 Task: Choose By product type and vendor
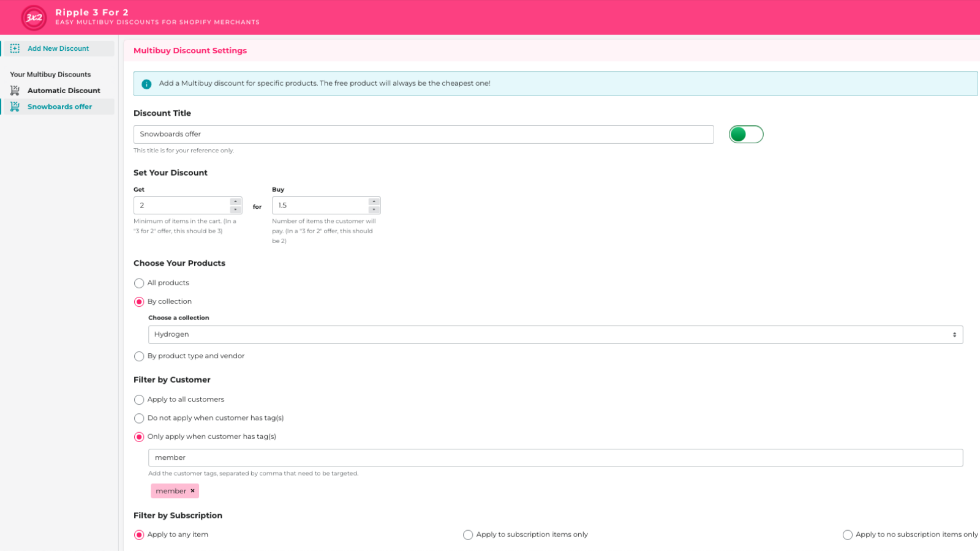[x=139, y=356]
